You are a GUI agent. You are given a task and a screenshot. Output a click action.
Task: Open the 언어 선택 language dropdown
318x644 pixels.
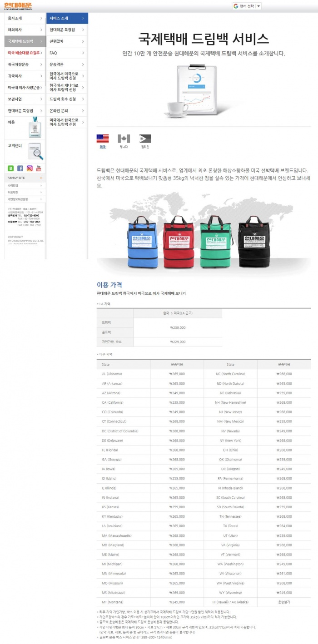coord(247,6)
